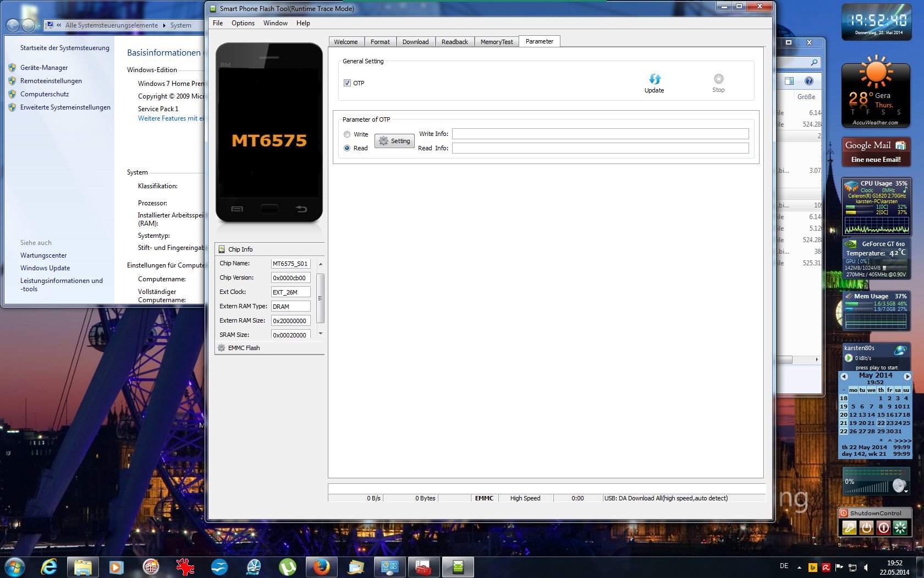Open the Options menu
924x578 pixels.
[243, 23]
